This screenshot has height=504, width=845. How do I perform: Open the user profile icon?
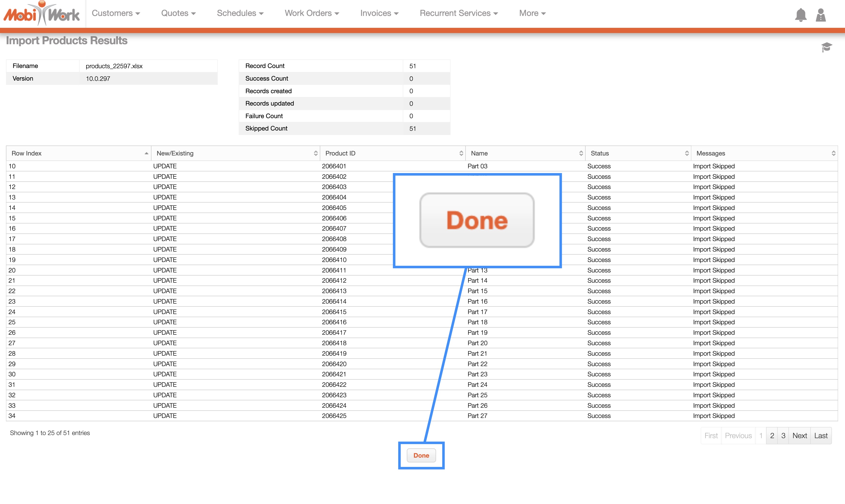(821, 15)
